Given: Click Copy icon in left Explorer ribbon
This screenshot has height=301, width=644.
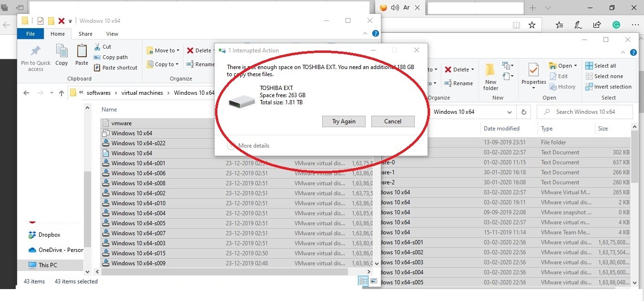Looking at the screenshot, I should (61, 55).
